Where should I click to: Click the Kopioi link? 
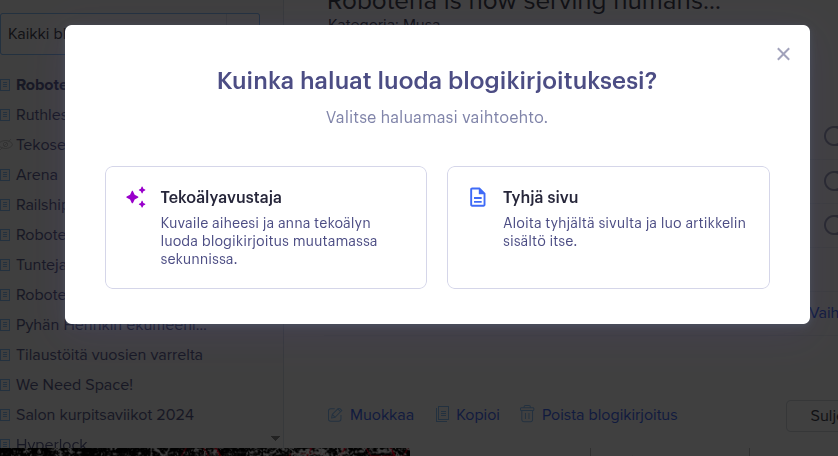click(480, 415)
